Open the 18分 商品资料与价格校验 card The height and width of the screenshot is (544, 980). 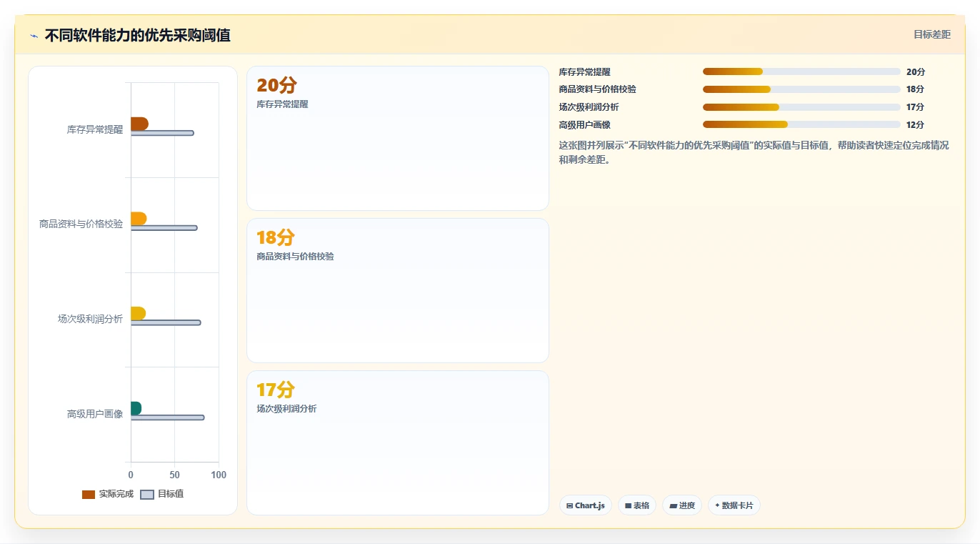(398, 291)
